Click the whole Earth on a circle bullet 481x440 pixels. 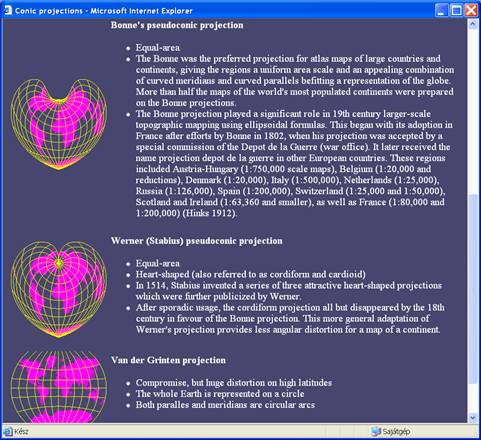click(220, 394)
